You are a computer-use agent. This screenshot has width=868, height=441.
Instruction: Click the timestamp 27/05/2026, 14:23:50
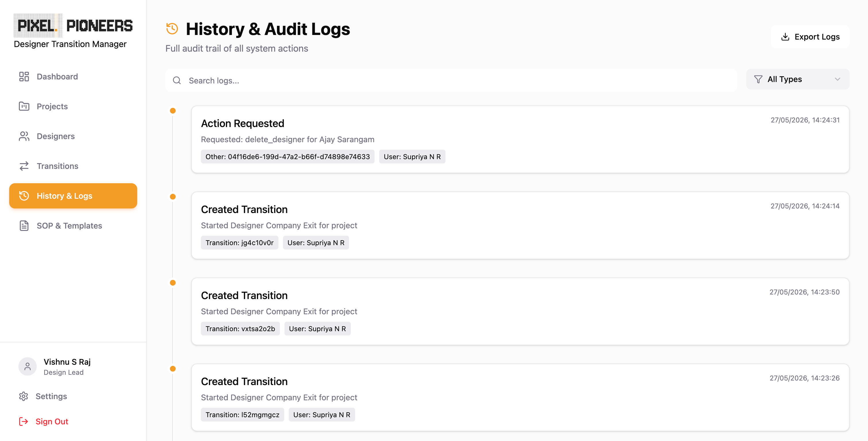pos(804,292)
